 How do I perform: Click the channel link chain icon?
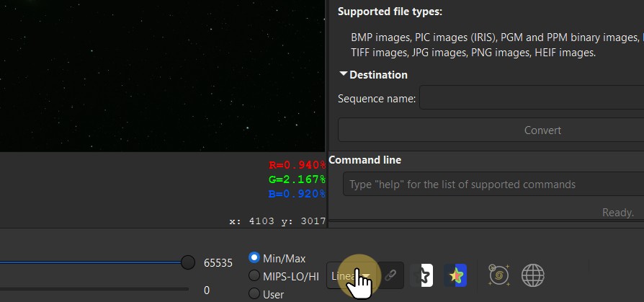[x=390, y=275]
